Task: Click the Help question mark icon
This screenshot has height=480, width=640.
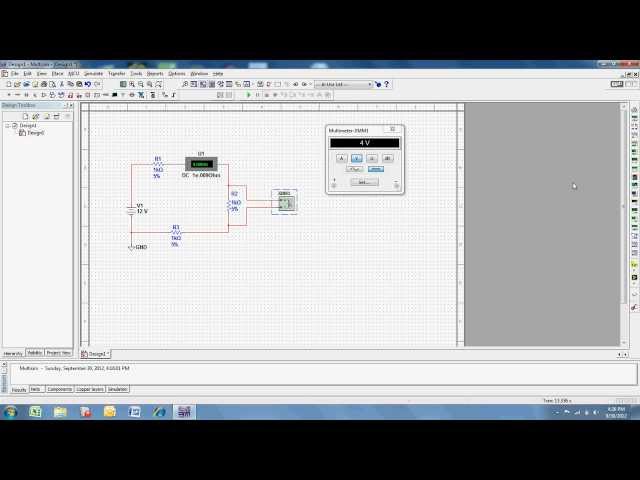Action: point(387,84)
